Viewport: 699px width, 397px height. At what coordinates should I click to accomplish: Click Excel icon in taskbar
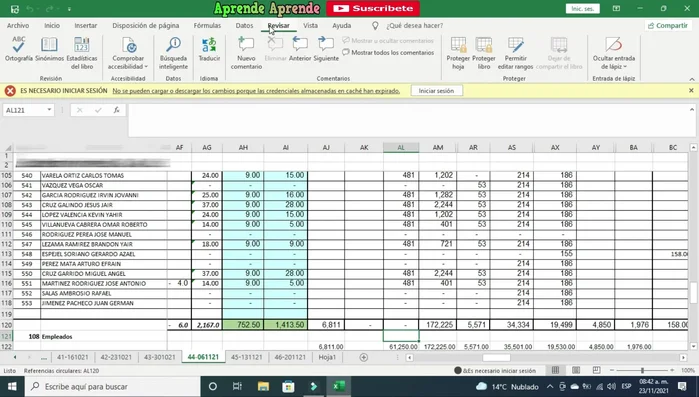tap(339, 386)
